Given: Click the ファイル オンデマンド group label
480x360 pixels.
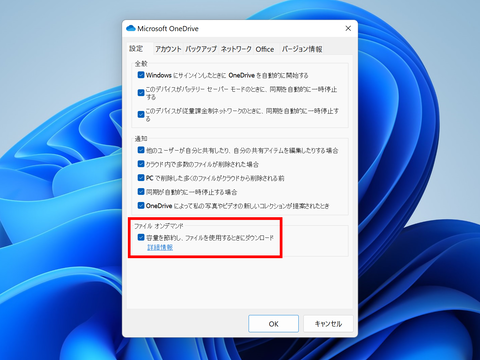Looking at the screenshot, I should [x=159, y=226].
